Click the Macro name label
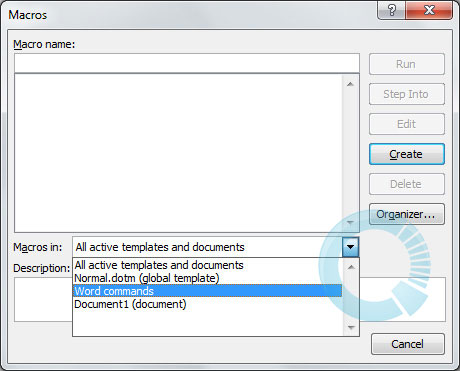This screenshot has height=371, width=460. click(44, 44)
